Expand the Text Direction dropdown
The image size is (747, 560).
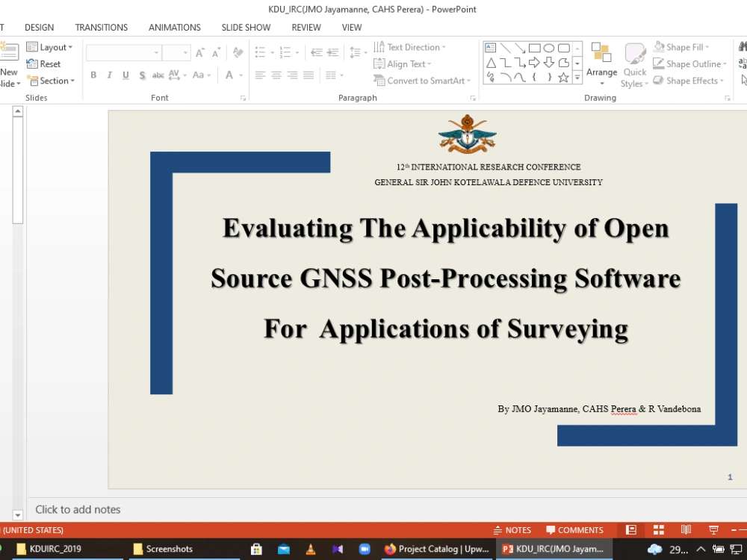pos(410,47)
